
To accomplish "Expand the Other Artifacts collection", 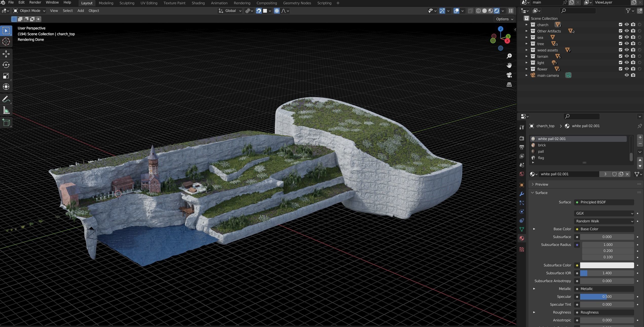I will (x=526, y=31).
